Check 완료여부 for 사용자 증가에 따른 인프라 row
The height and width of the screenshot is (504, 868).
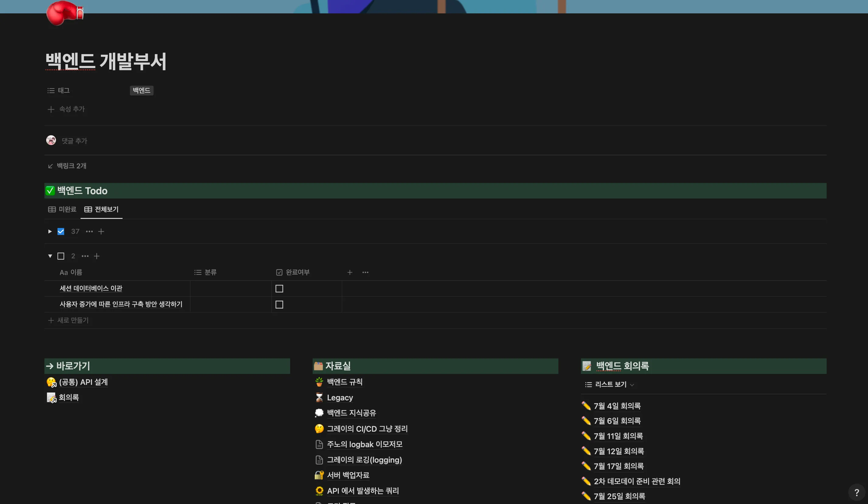coord(279,304)
